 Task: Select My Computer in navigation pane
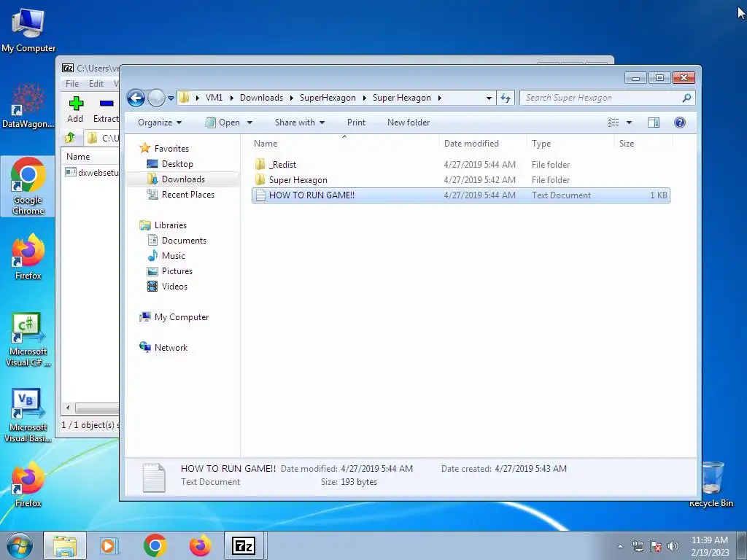tap(181, 317)
